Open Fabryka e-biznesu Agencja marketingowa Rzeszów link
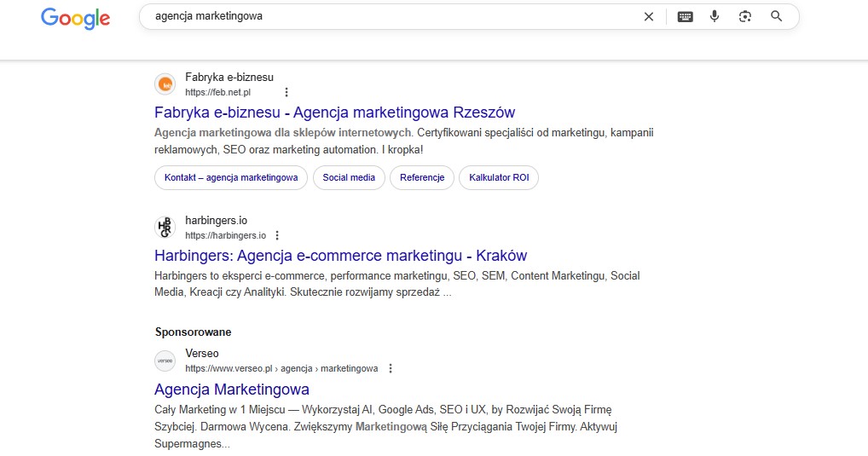 click(334, 113)
